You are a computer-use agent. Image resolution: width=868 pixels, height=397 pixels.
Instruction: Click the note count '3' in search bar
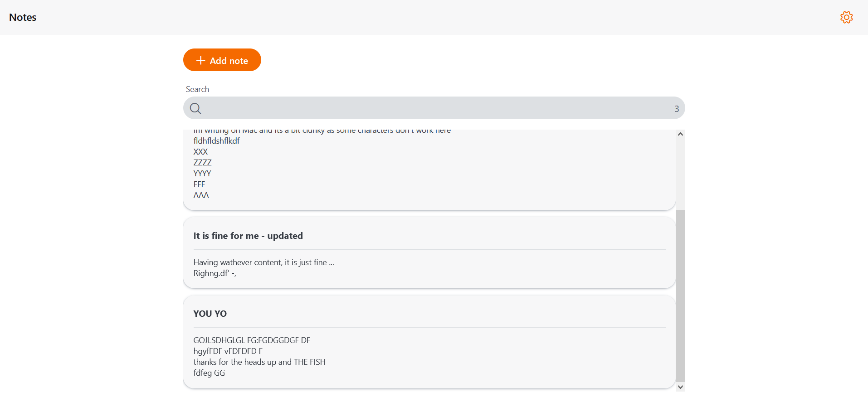677,109
